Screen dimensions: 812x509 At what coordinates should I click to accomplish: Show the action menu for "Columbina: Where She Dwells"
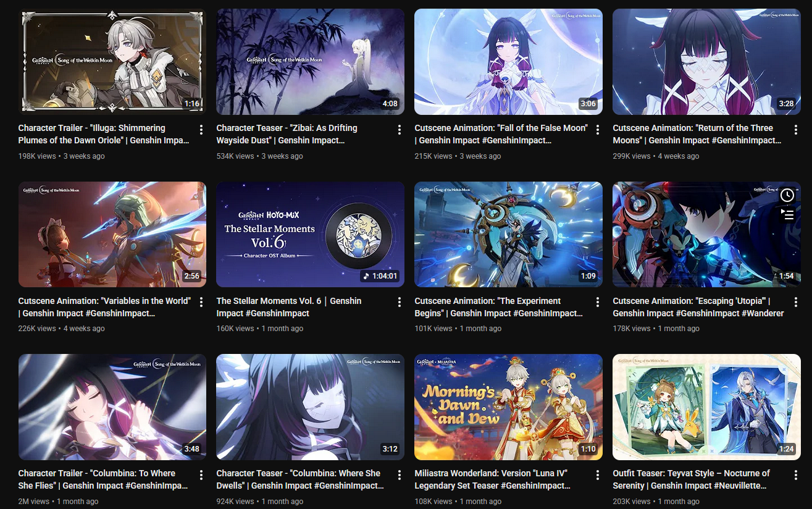(x=400, y=475)
